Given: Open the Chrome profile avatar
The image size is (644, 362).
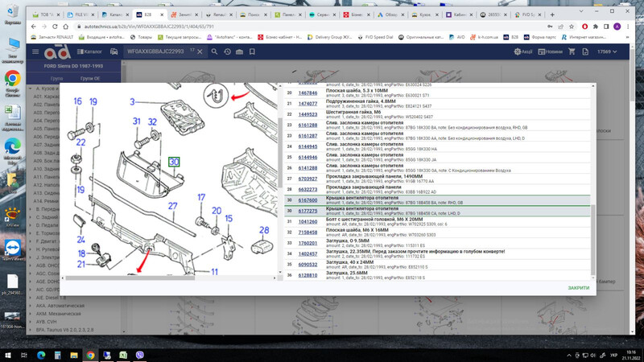Looking at the screenshot, I should (617, 27).
